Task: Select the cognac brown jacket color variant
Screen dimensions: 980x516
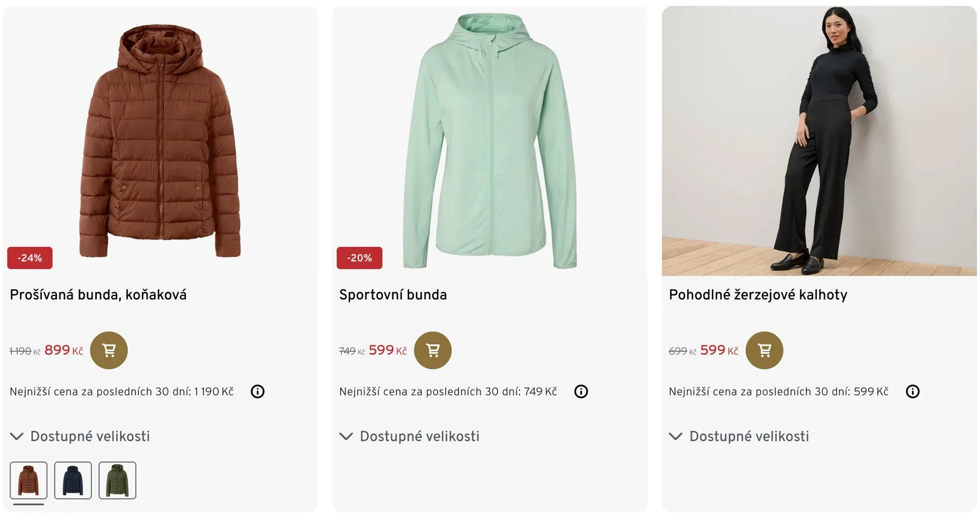Action: 29,480
